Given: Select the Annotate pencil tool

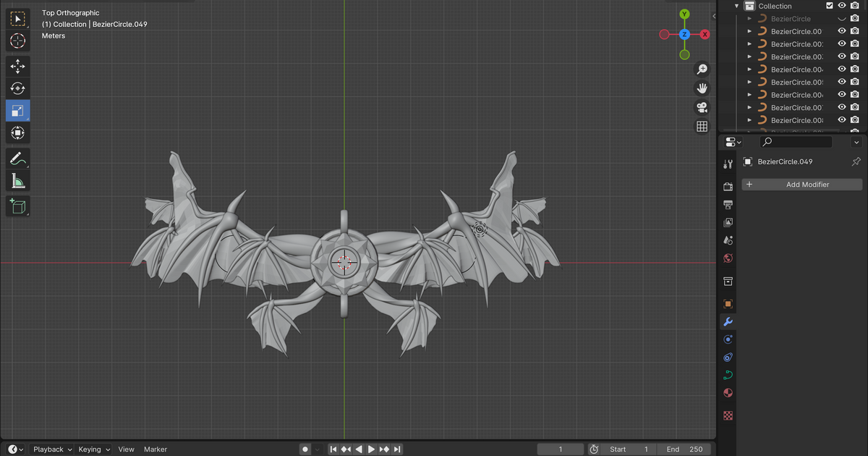Looking at the screenshot, I should [18, 159].
